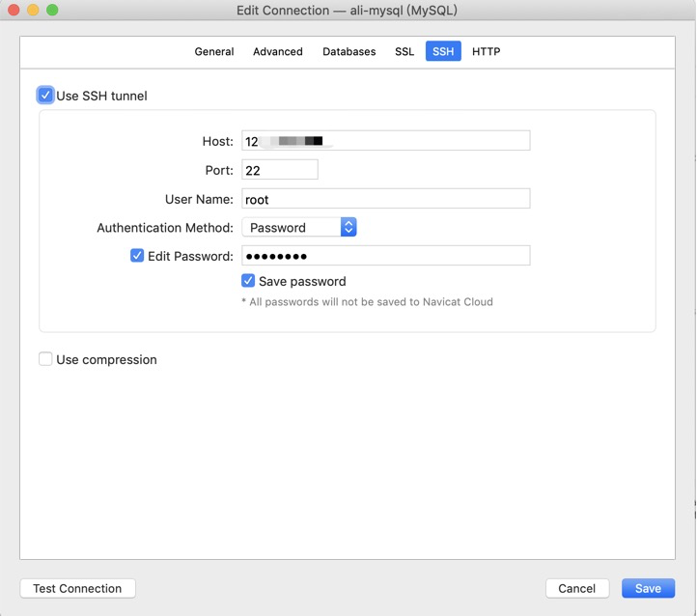Open the Authentication Method dropdown

(x=299, y=228)
